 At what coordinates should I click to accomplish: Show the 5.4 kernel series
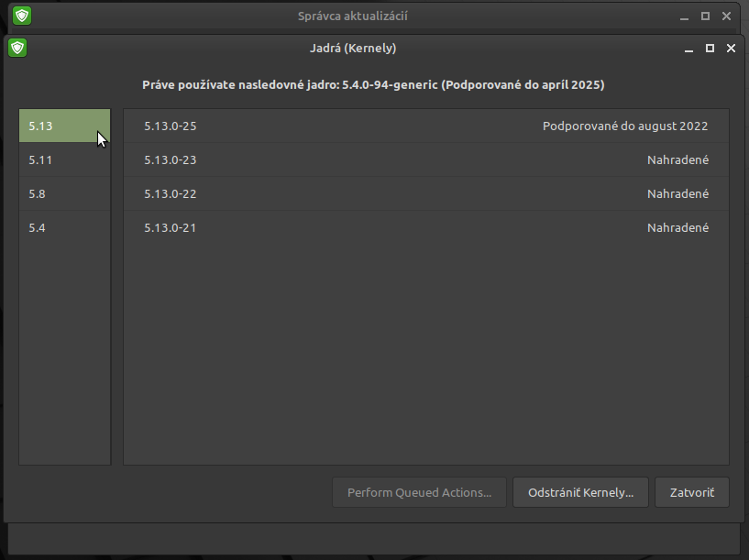coord(64,227)
